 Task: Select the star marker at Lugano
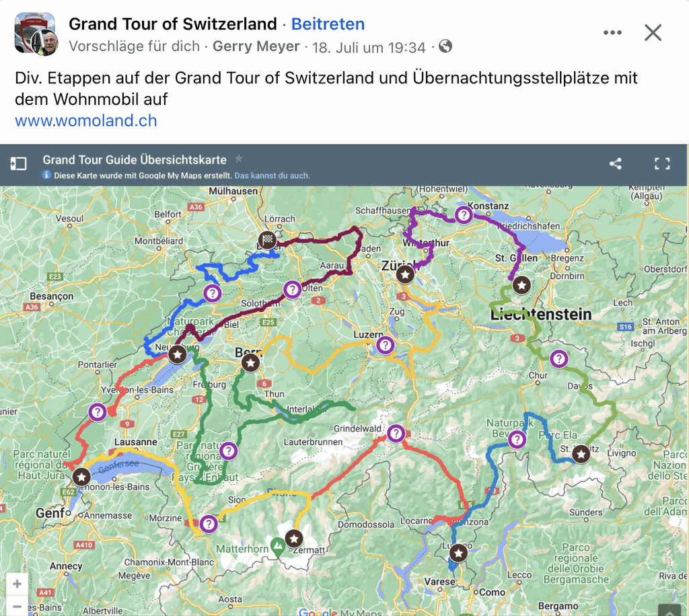pyautogui.click(x=458, y=553)
